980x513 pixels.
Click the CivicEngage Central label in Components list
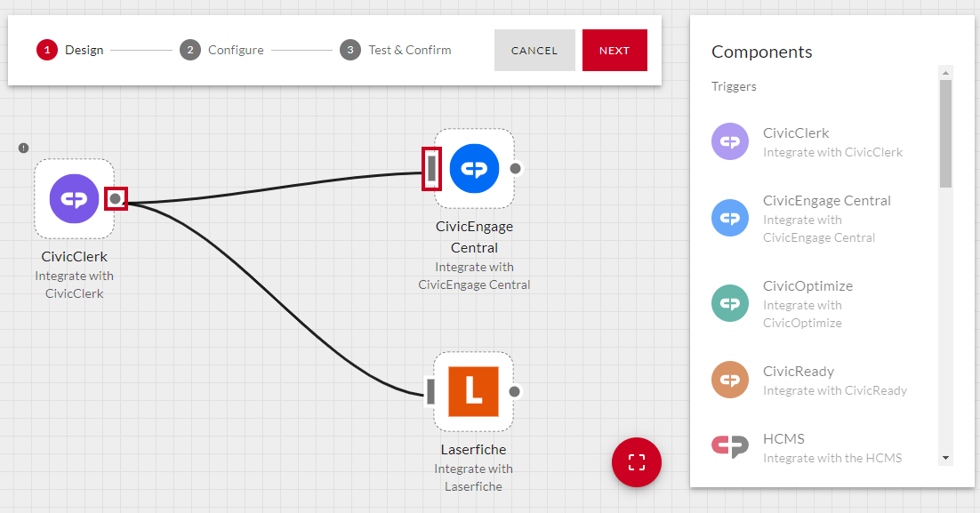827,201
